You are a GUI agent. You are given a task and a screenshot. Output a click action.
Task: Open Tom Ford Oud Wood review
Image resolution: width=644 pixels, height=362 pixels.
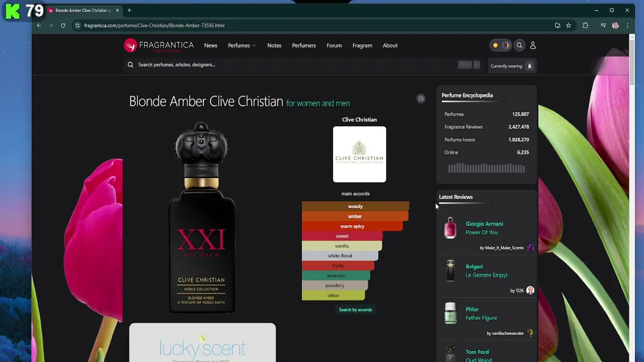pos(478,356)
